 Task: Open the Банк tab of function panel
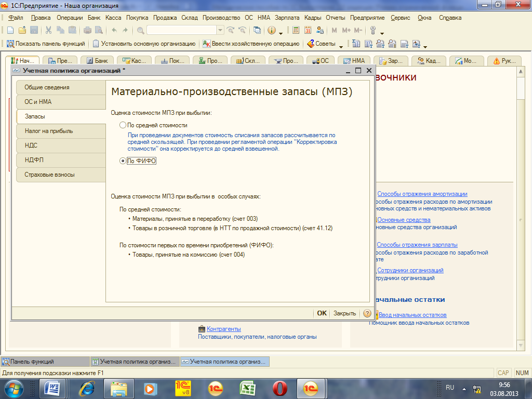click(x=97, y=61)
